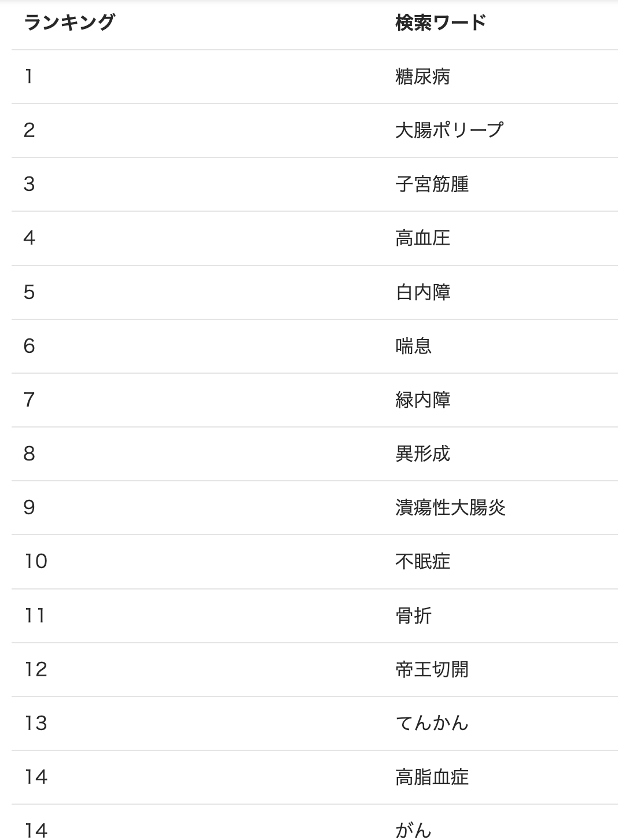
Task: Click ranking number 10 beside 不眠症
Action: point(35,561)
